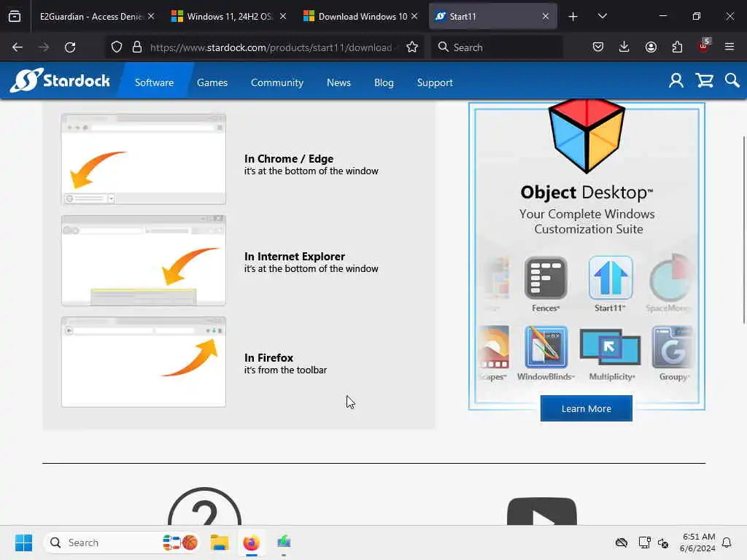Screen dimensions: 747x560
Task: Click the Object Desktop title text
Action: pos(587,192)
